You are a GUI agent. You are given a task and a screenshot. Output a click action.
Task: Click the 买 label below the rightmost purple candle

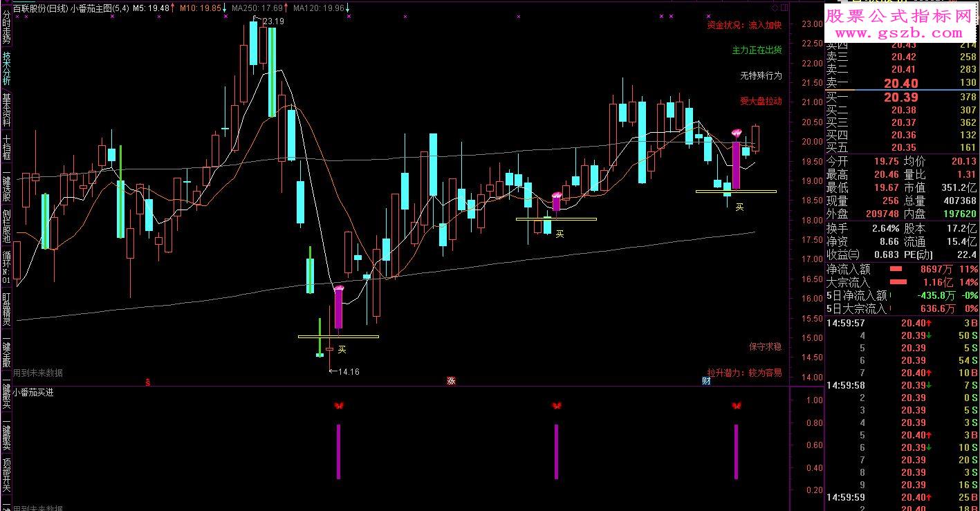coord(740,207)
